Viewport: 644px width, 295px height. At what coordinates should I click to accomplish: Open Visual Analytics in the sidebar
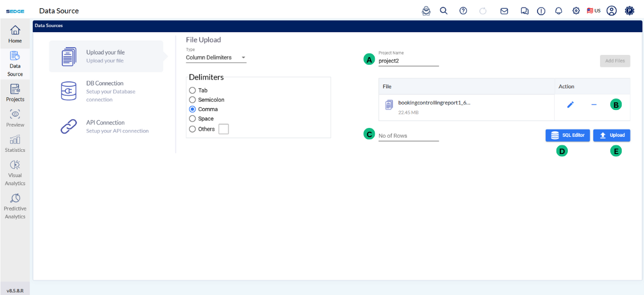[x=15, y=172]
